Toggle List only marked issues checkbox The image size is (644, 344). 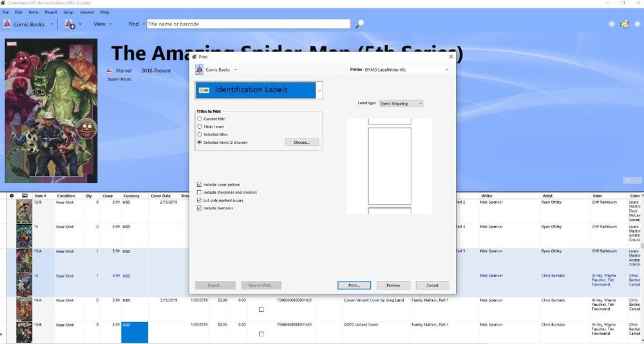199,200
